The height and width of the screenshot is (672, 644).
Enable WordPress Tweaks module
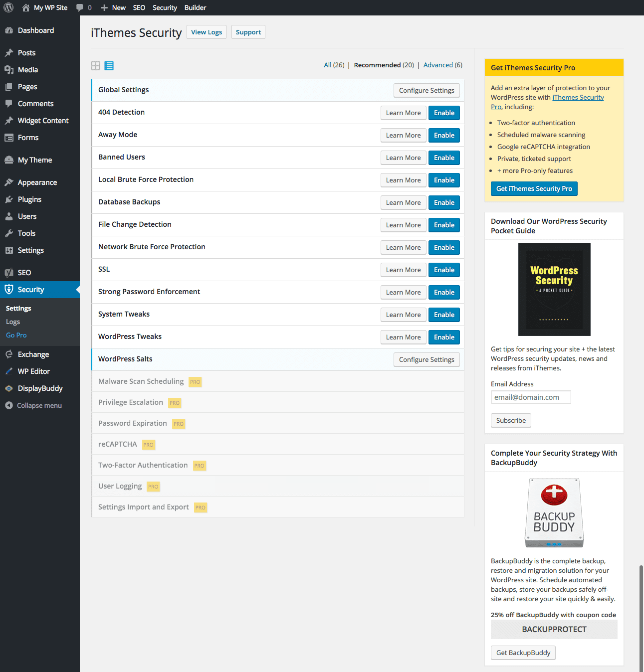tap(444, 337)
